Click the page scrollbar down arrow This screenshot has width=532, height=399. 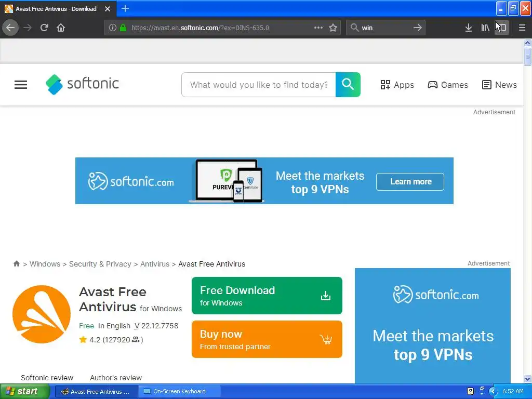point(527,379)
